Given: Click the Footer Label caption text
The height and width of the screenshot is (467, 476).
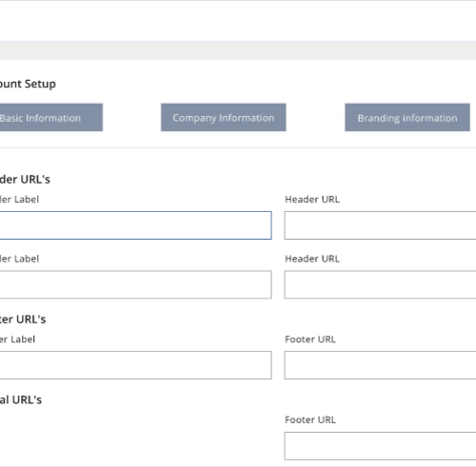Looking at the screenshot, I should (x=17, y=340).
